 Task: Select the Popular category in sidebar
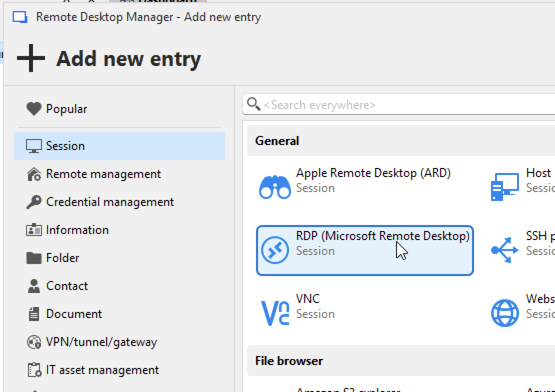pos(65,108)
